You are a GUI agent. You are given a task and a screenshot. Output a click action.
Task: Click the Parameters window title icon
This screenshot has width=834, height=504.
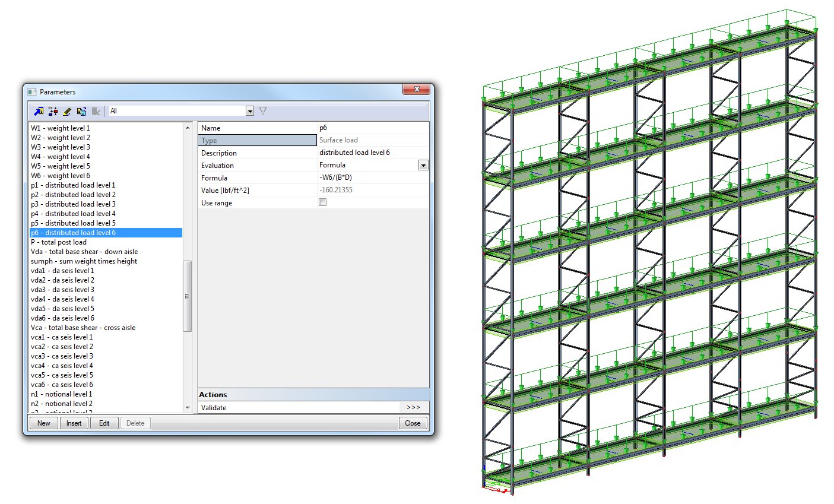pos(32,92)
